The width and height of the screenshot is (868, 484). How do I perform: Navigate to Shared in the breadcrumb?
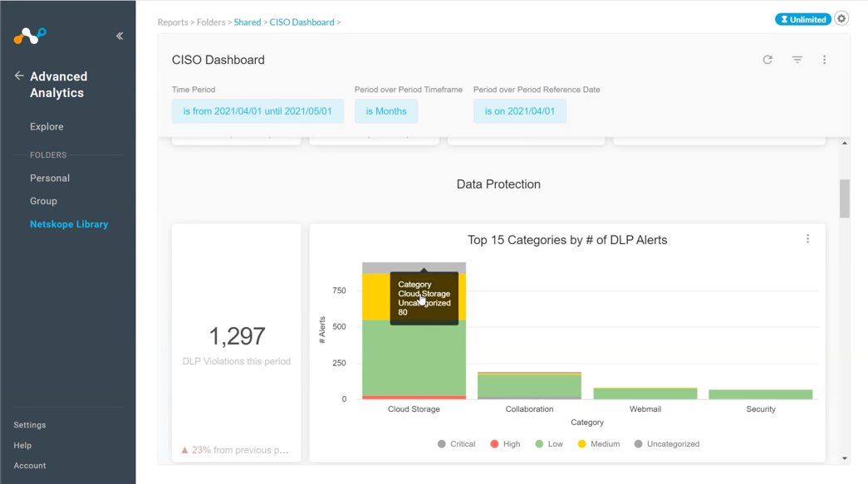[247, 22]
